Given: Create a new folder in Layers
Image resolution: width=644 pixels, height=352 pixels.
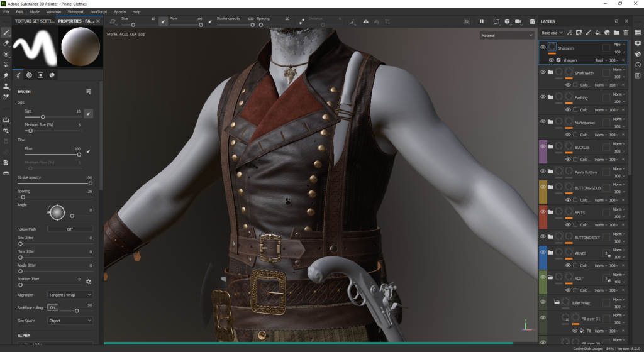Looking at the screenshot, I should point(616,33).
